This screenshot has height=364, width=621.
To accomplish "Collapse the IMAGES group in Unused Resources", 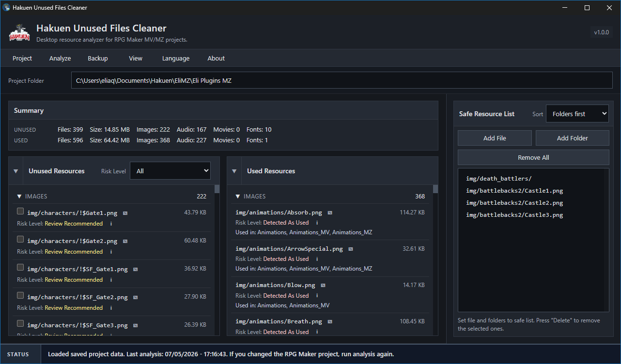I will pos(19,197).
